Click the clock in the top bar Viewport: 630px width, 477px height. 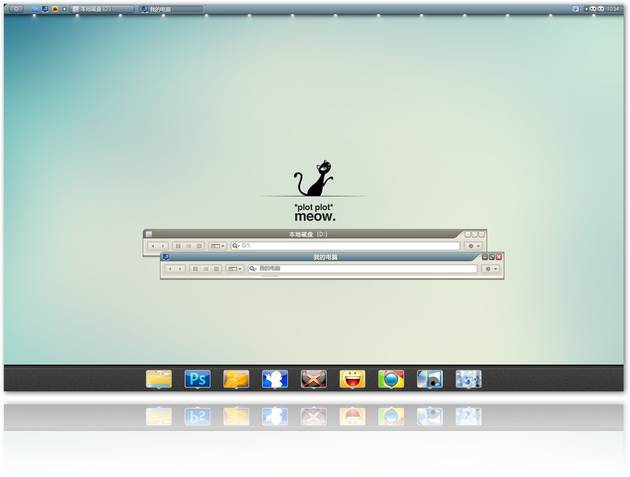(x=613, y=9)
